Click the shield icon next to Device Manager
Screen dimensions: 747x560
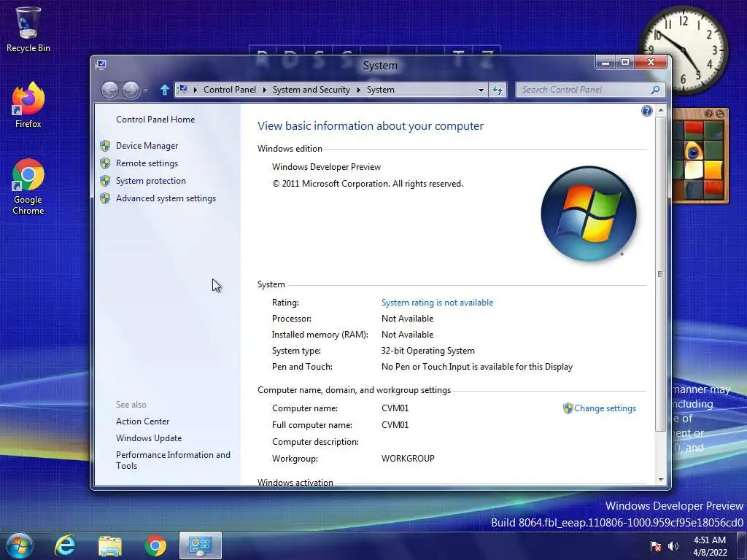pyautogui.click(x=105, y=146)
